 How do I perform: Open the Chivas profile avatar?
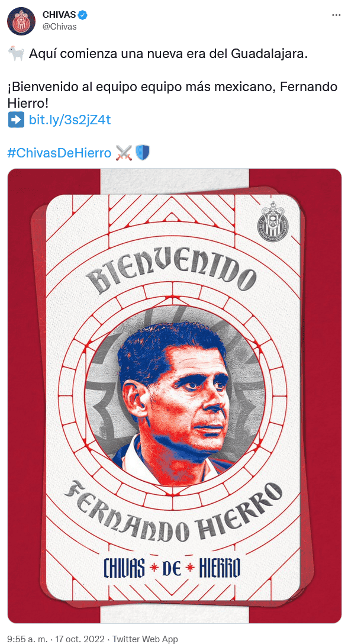[x=21, y=21]
